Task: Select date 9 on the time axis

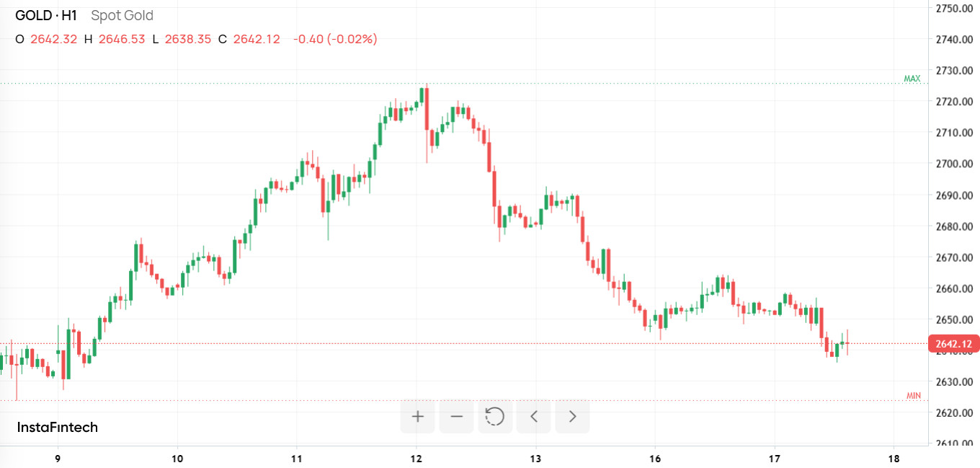Action: click(x=58, y=459)
